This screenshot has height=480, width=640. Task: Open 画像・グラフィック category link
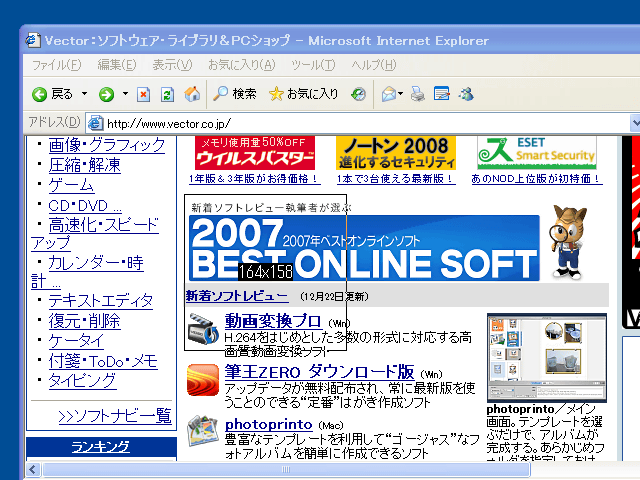[107, 145]
